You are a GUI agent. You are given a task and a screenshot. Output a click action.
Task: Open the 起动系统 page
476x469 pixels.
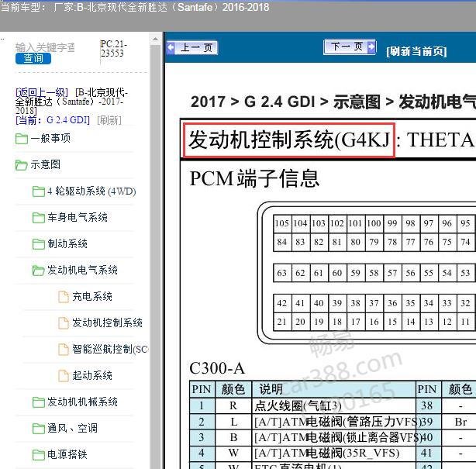[x=92, y=375]
